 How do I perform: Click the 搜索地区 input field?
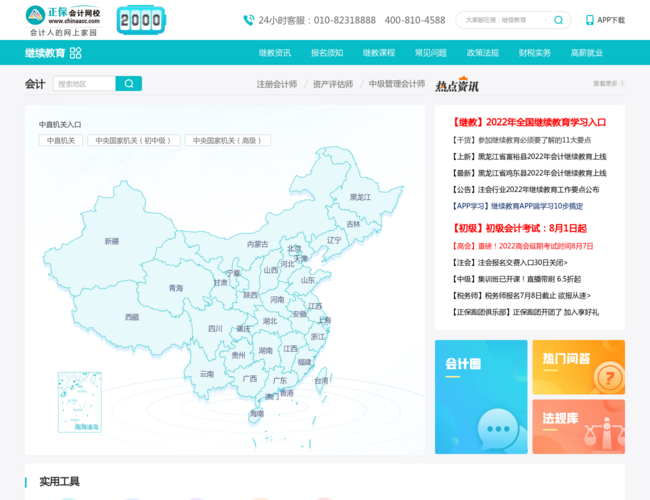point(84,84)
